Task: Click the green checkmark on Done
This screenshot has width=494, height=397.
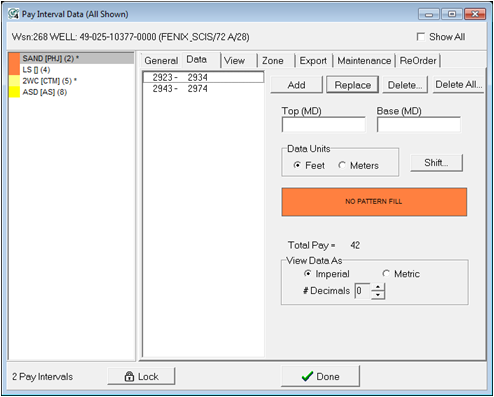Action: pos(307,376)
